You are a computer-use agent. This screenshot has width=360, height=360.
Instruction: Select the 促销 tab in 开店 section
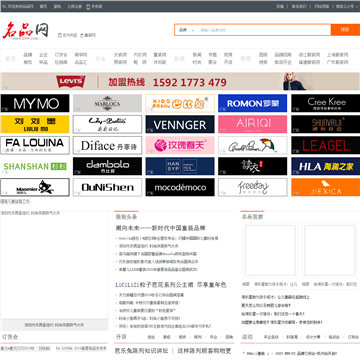(x=229, y=337)
